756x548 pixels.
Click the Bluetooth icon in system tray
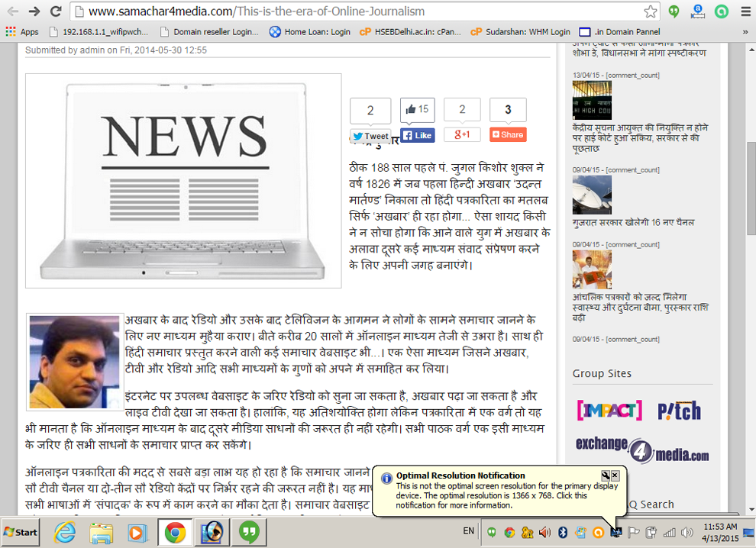[x=564, y=532]
